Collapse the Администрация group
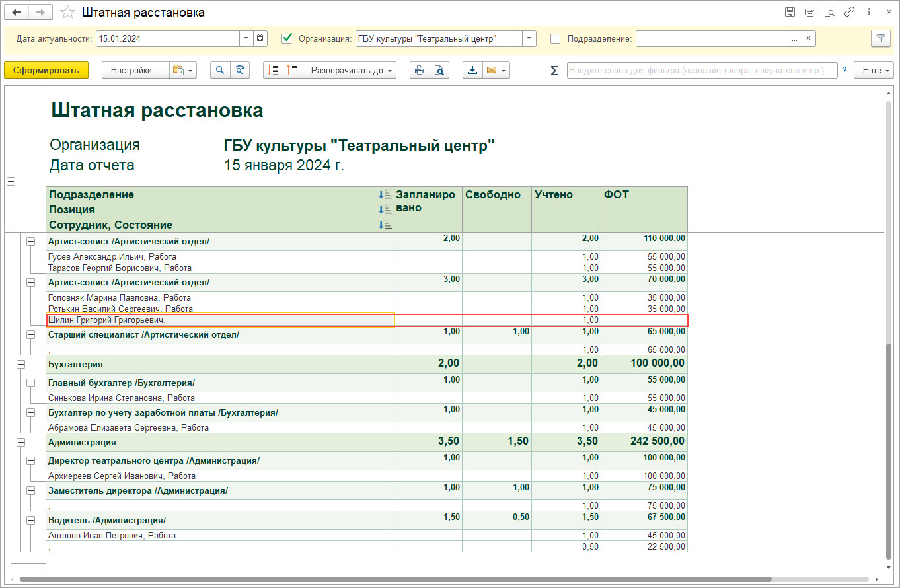 click(x=20, y=442)
